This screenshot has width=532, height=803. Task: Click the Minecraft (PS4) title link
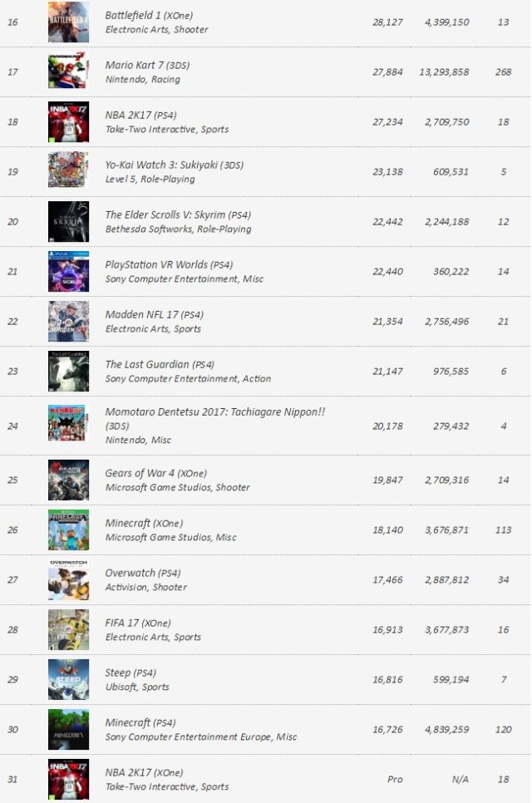click(126, 723)
